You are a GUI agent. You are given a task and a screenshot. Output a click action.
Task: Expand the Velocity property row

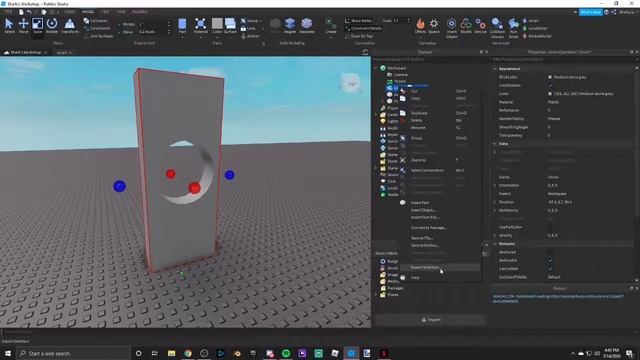pos(495,236)
